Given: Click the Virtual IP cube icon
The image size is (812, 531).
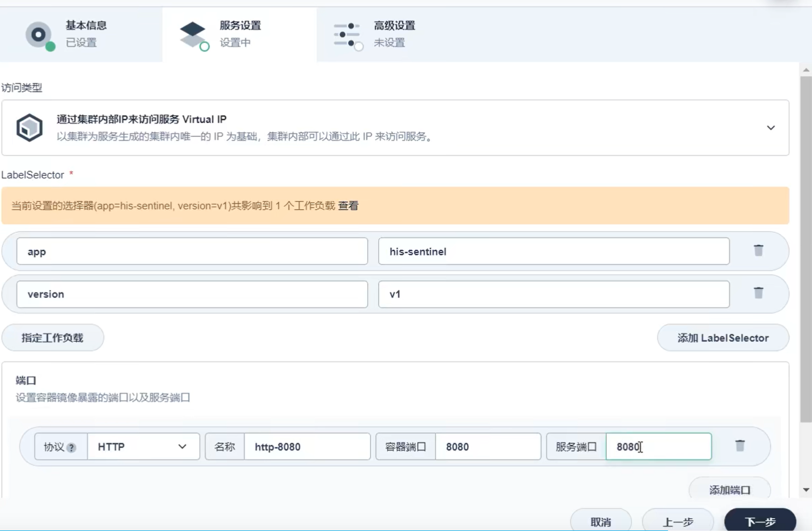Looking at the screenshot, I should pyautogui.click(x=29, y=127).
